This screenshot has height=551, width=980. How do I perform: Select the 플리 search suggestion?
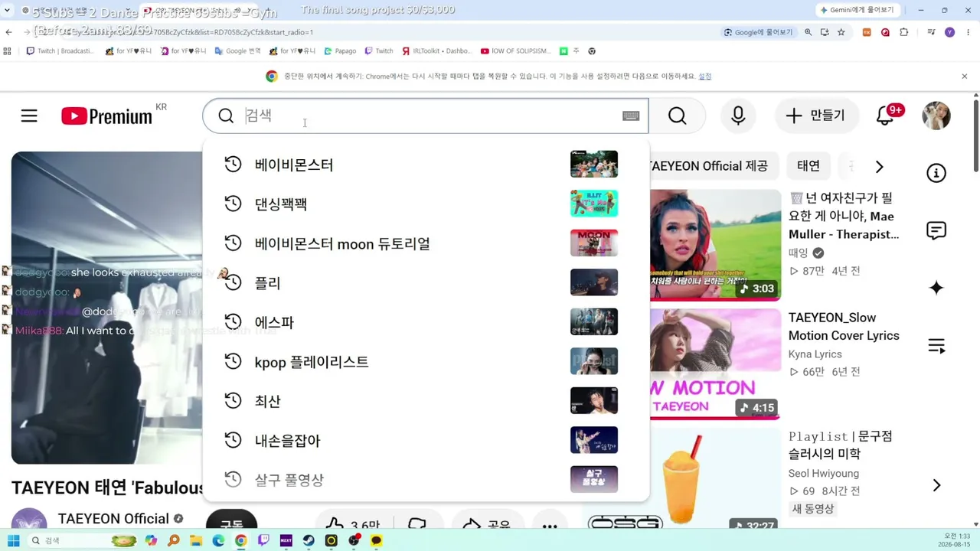coord(426,283)
